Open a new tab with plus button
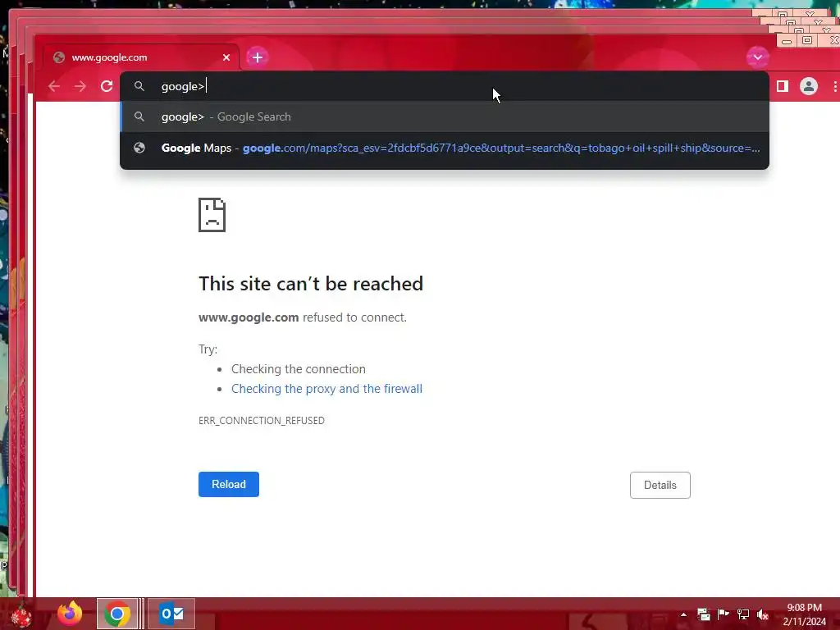 coord(257,57)
